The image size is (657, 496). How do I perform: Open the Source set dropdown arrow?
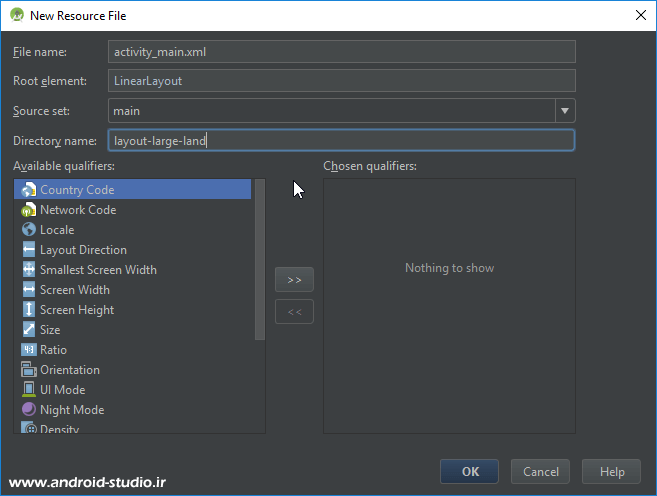[x=565, y=111]
